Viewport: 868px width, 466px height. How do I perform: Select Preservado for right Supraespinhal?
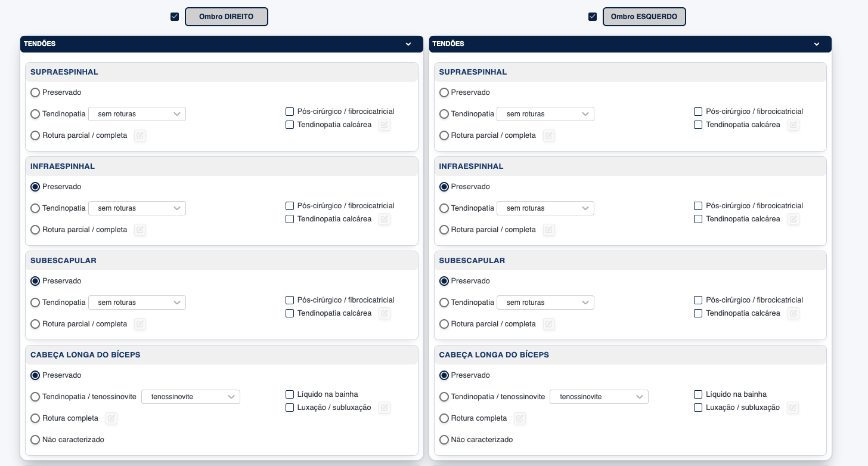pyautogui.click(x=35, y=92)
